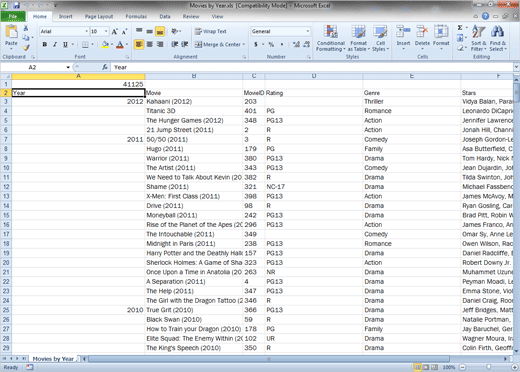520x372 pixels.
Task: Click the Orientation icon
Action: coord(174,31)
